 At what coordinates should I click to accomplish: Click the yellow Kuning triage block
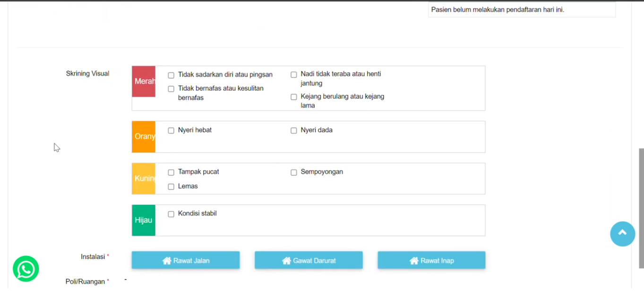pos(144,179)
